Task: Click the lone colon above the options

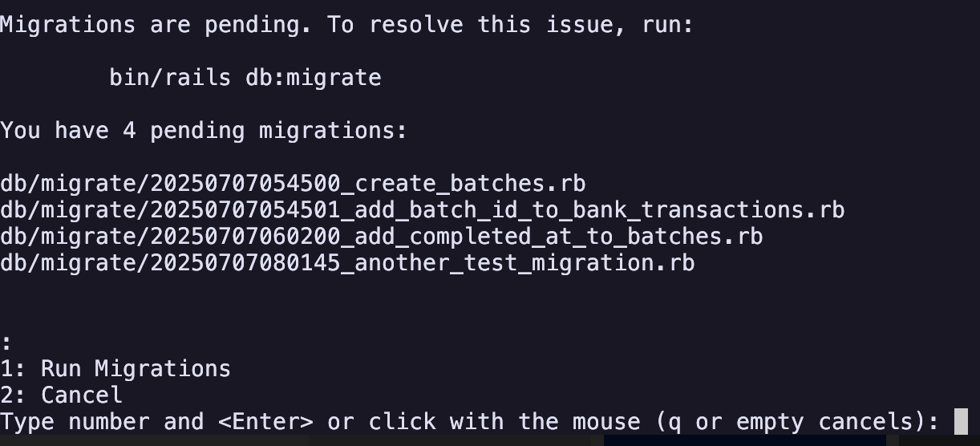Action: tap(6, 343)
